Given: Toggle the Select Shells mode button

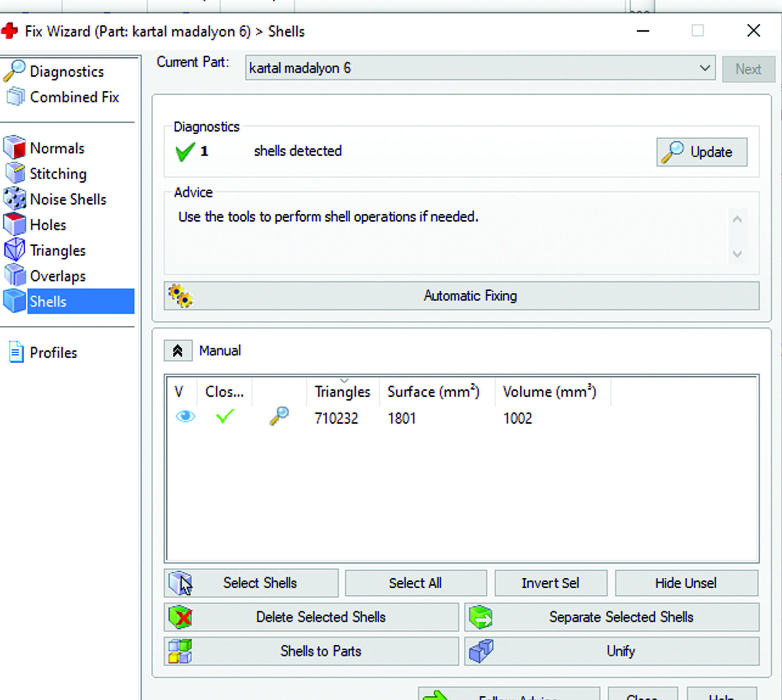Looking at the screenshot, I should [x=251, y=583].
